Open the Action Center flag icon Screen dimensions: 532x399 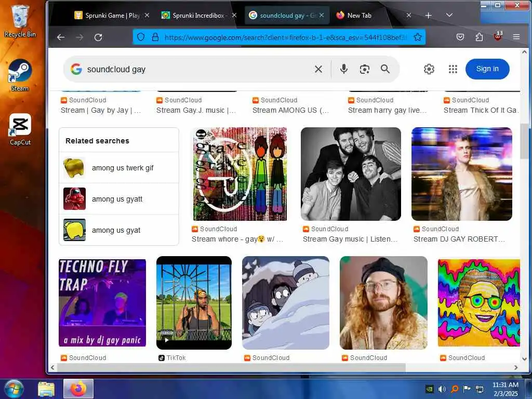[x=467, y=389]
